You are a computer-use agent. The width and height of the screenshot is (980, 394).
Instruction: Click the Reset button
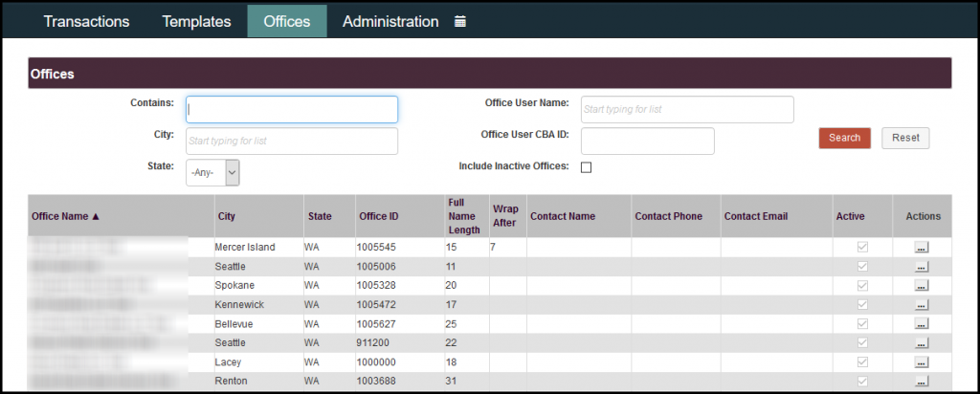click(x=905, y=138)
